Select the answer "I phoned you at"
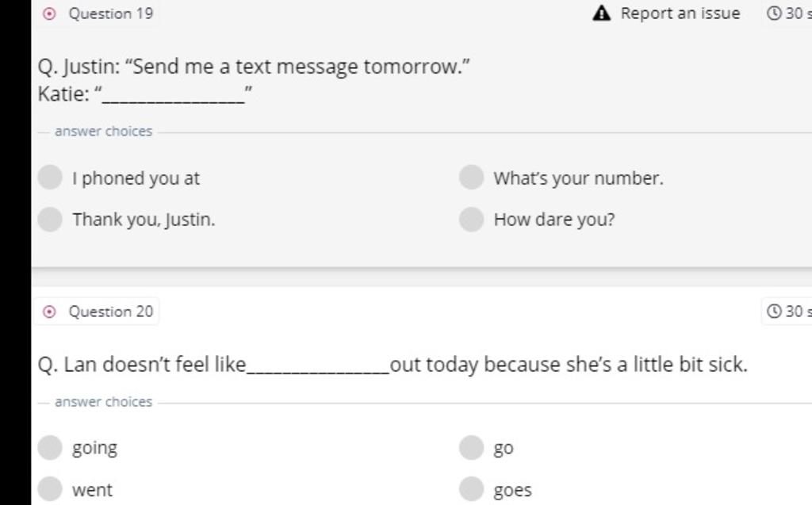The width and height of the screenshot is (812, 505). [x=50, y=178]
